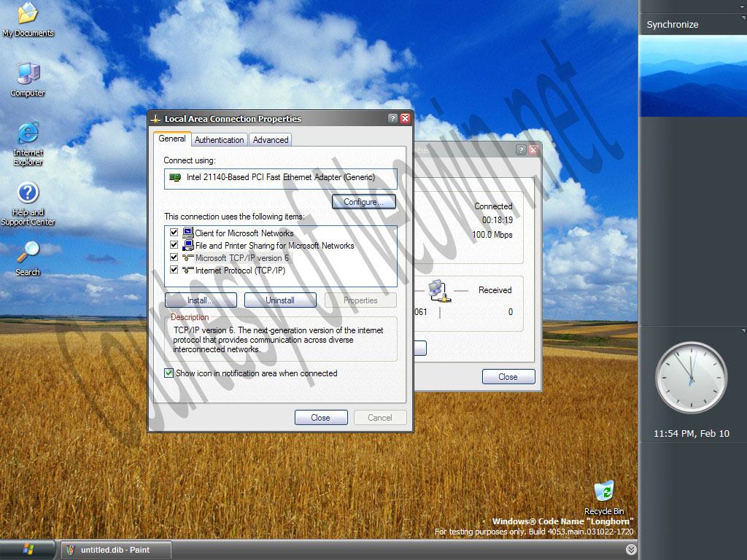The width and height of the screenshot is (747, 560).
Task: Uncheck Microsoft TCP/IP version 6
Action: (x=174, y=257)
